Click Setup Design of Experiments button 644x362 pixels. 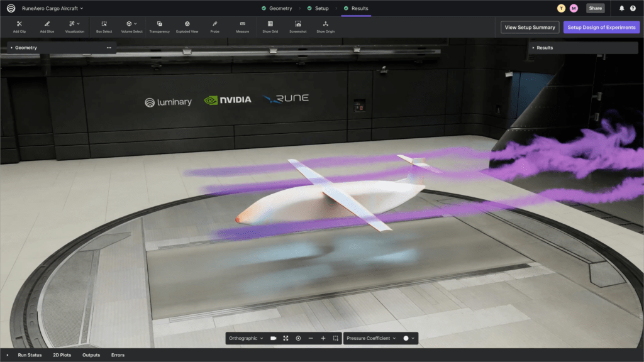pos(601,28)
